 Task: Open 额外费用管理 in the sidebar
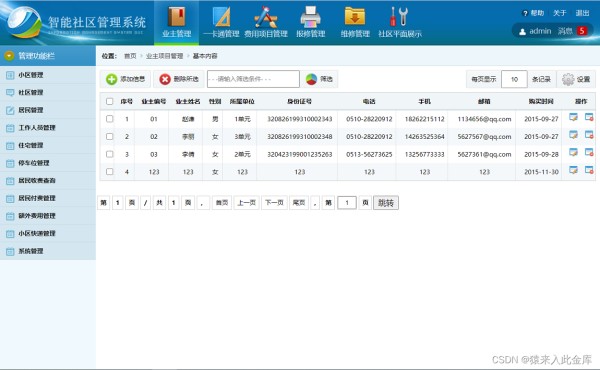(48, 216)
